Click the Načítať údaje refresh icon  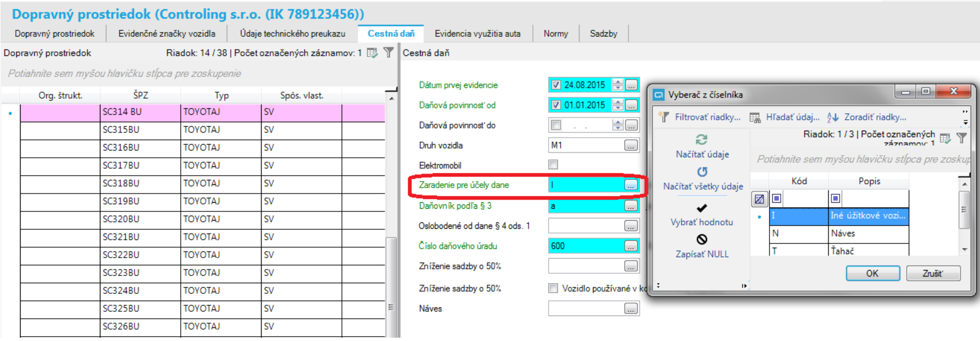702,140
